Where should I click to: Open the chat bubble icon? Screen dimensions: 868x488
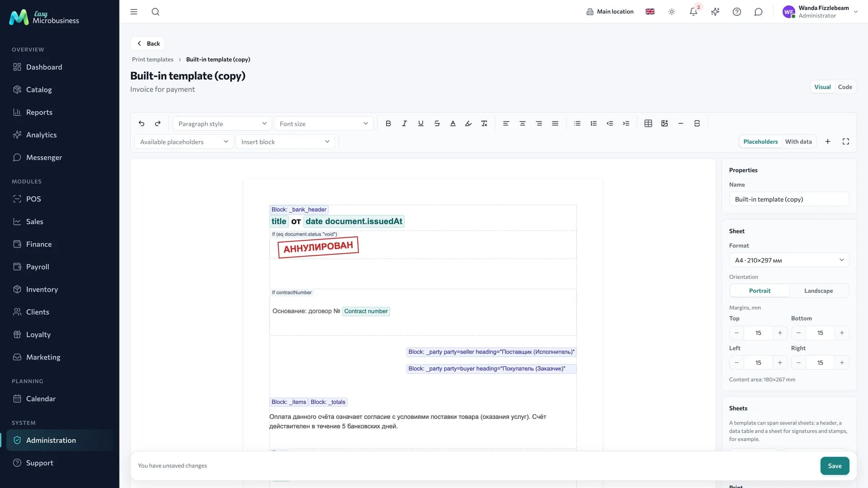pos(758,12)
